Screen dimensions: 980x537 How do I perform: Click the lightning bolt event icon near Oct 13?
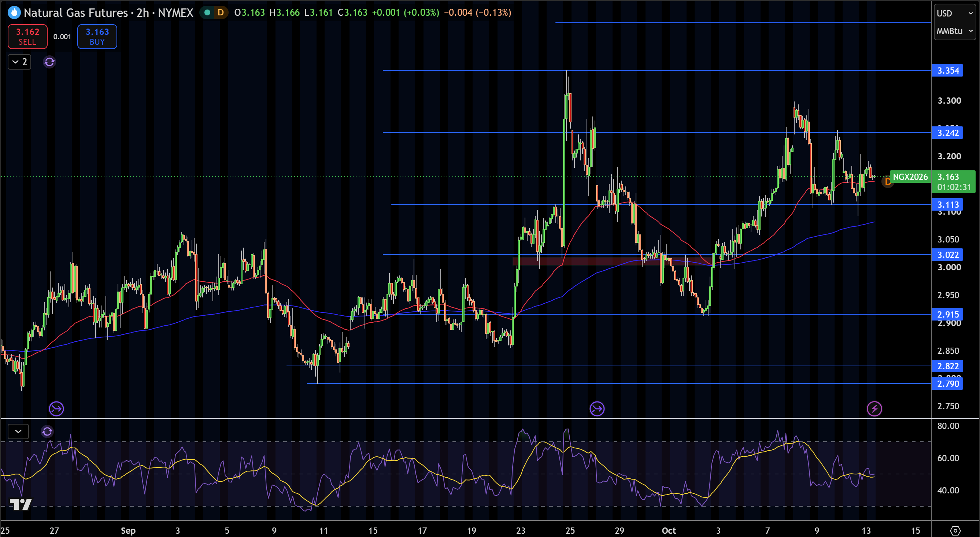click(874, 409)
